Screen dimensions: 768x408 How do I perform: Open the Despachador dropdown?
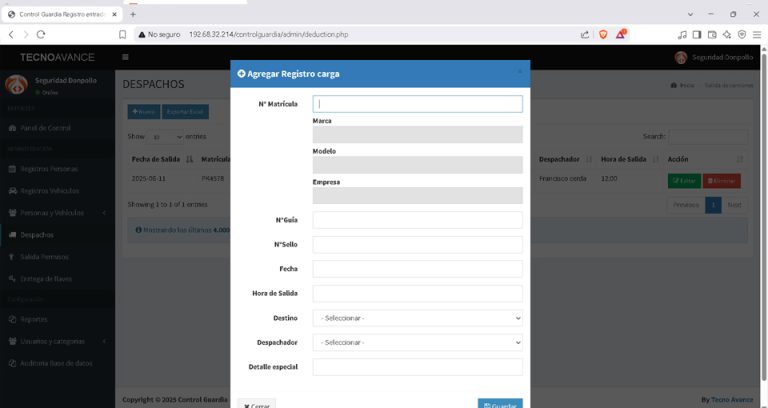(x=417, y=342)
